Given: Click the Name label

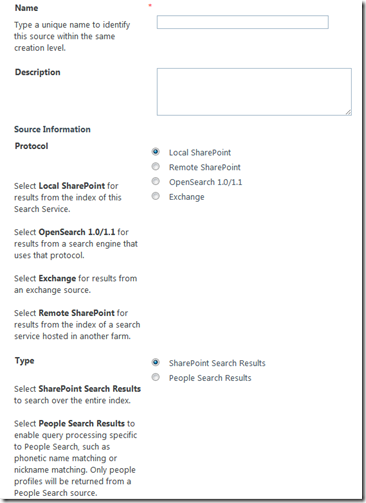Looking at the screenshot, I should pos(26,8).
